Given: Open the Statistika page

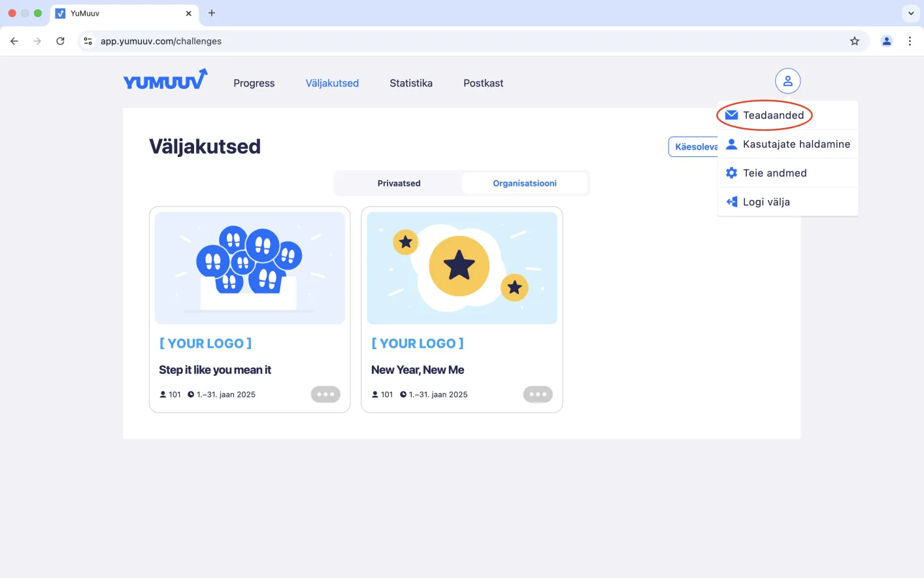Looking at the screenshot, I should pyautogui.click(x=411, y=83).
